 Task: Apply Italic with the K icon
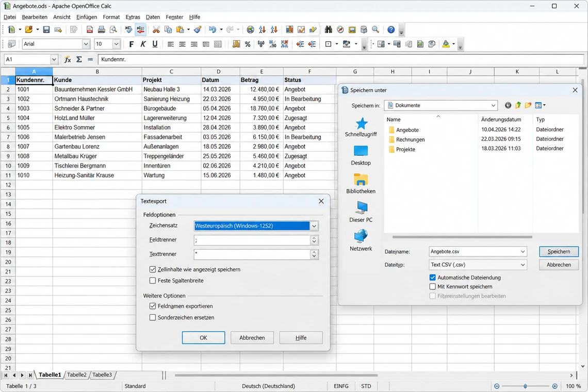(x=143, y=44)
